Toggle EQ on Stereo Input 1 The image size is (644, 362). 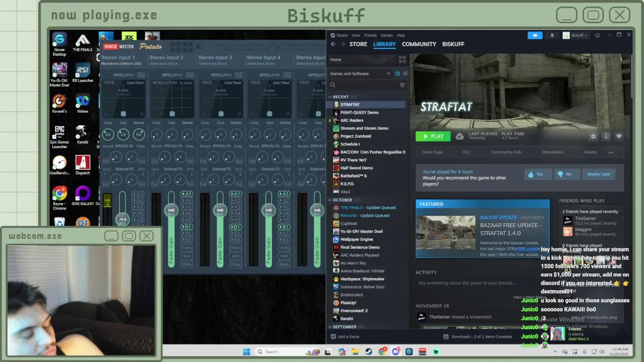(x=141, y=75)
